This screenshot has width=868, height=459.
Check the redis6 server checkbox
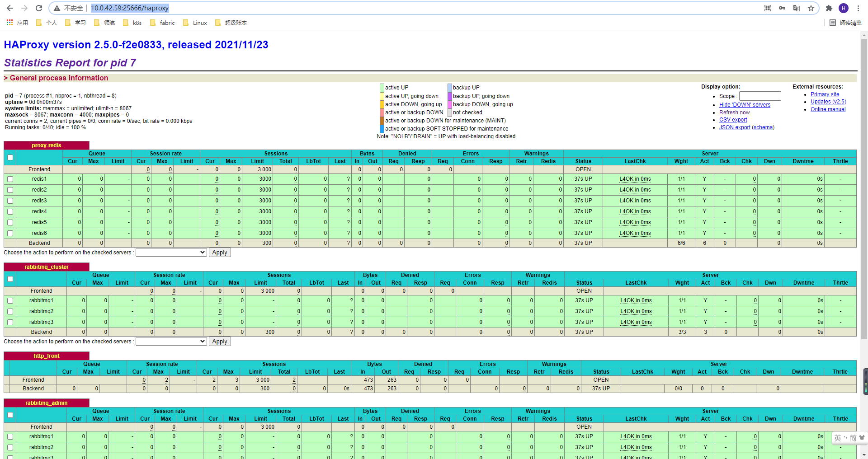click(10, 234)
